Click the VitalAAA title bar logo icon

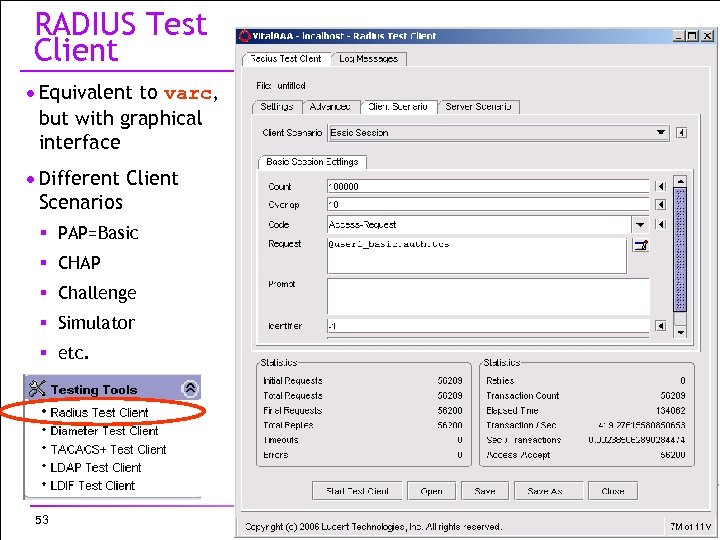(245, 35)
